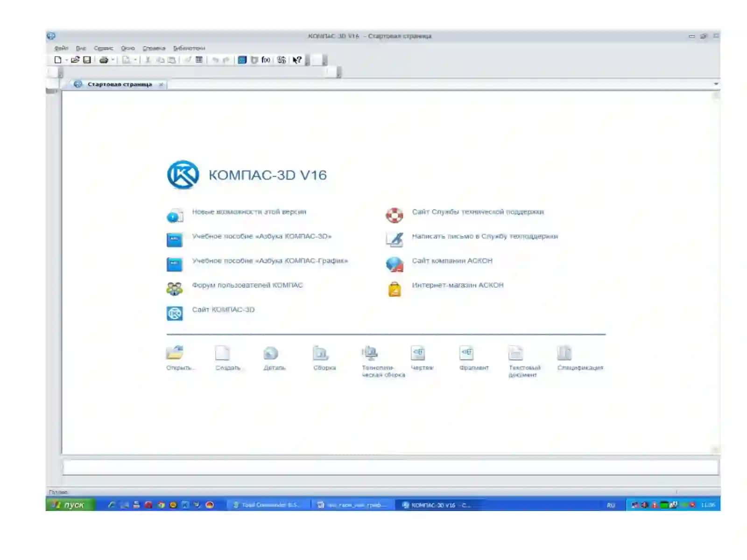This screenshot has height=560, width=747.
Task: Click the $$ toolbar icon
Action: (282, 60)
